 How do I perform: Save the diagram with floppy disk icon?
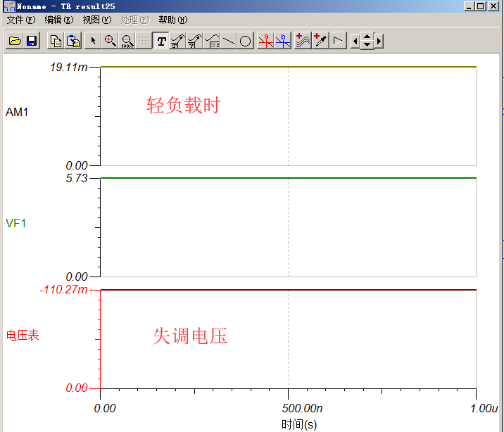(32, 42)
